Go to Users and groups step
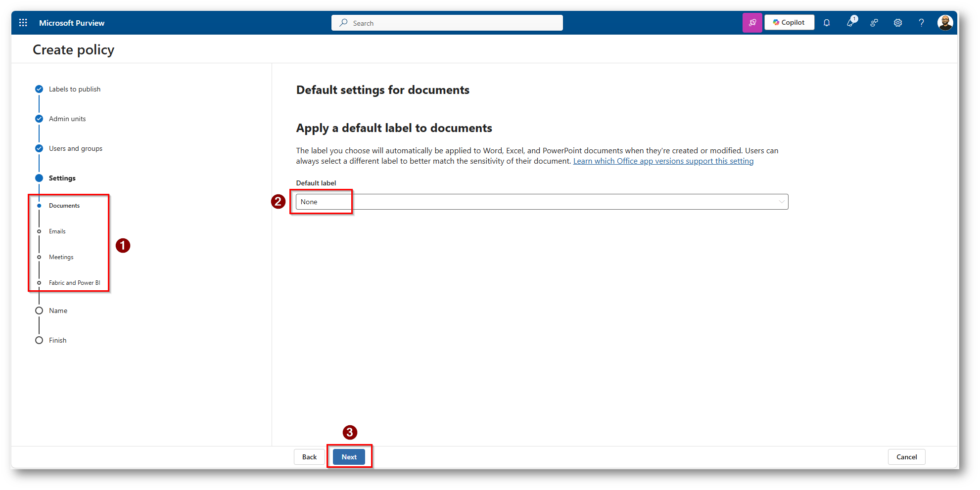980x490 pixels. (76, 148)
